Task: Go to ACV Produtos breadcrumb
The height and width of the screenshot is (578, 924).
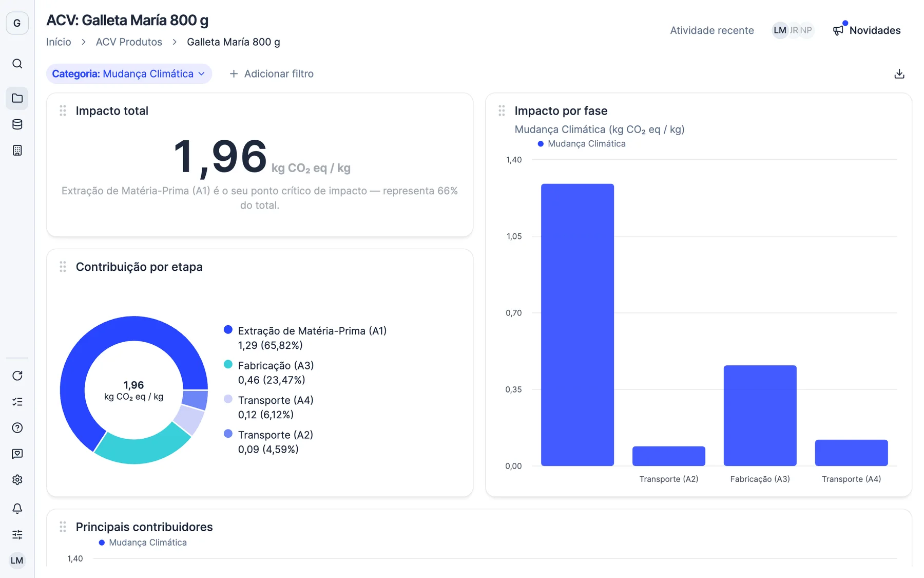Action: click(129, 42)
